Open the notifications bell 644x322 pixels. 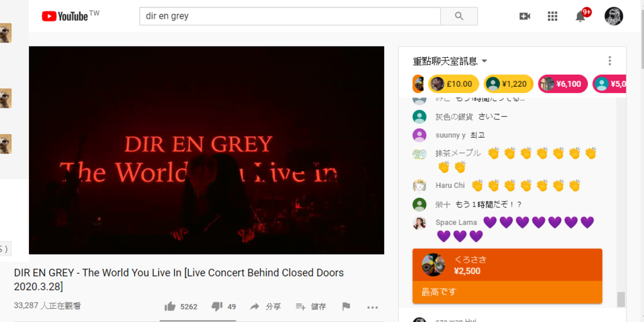pyautogui.click(x=580, y=16)
